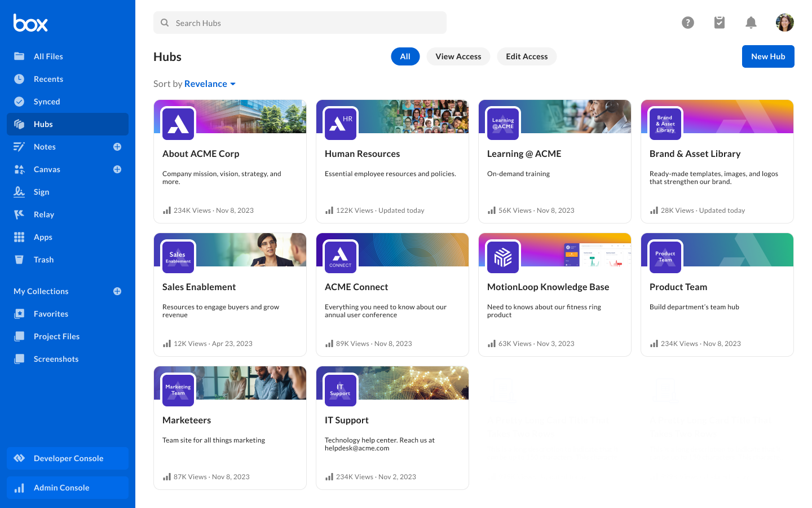Open the IT Support hub card
812x508 pixels.
pyautogui.click(x=392, y=428)
